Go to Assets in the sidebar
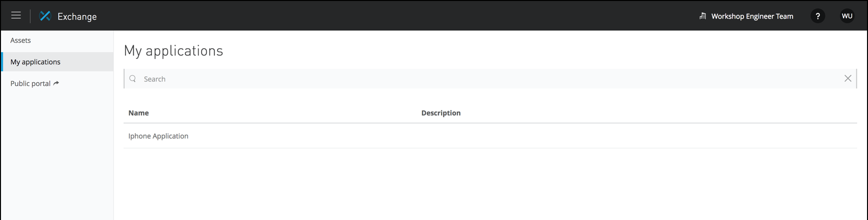The height and width of the screenshot is (220, 868). pos(21,40)
